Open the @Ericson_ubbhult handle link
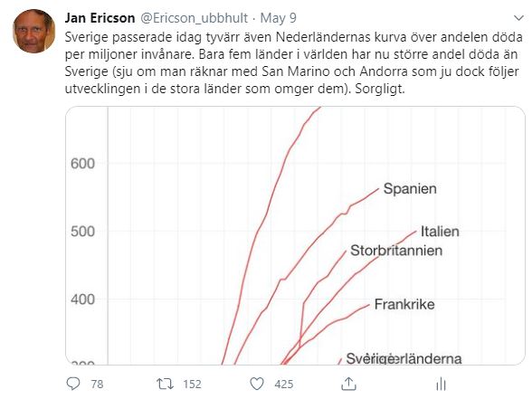532x399 pixels. pos(194,18)
